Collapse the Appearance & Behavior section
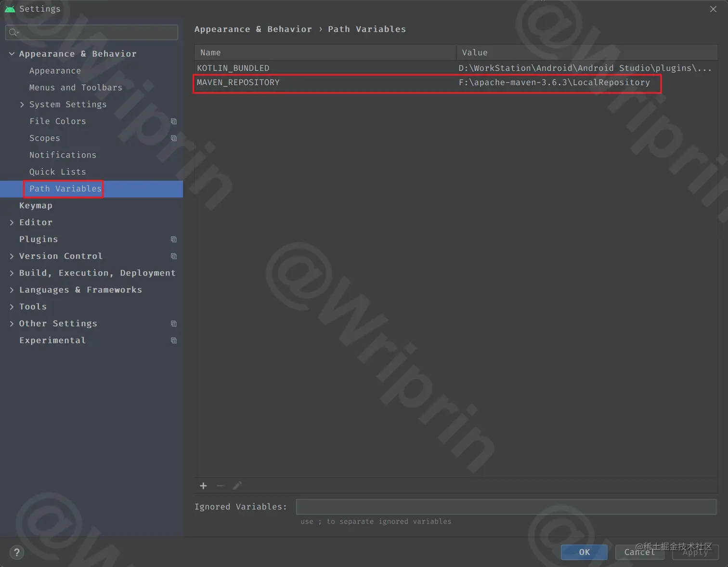This screenshot has height=567, width=728. (x=12, y=53)
